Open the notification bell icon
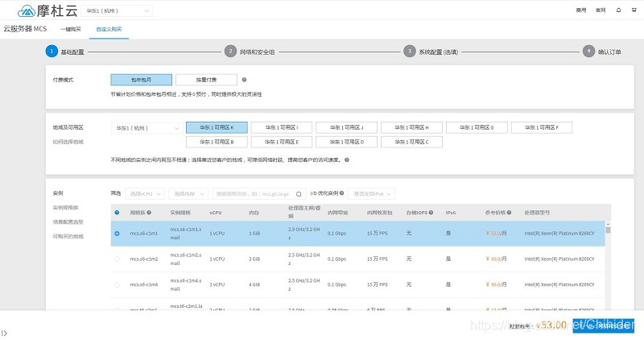Screen dimensions: 644x340 pyautogui.click(x=618, y=10)
